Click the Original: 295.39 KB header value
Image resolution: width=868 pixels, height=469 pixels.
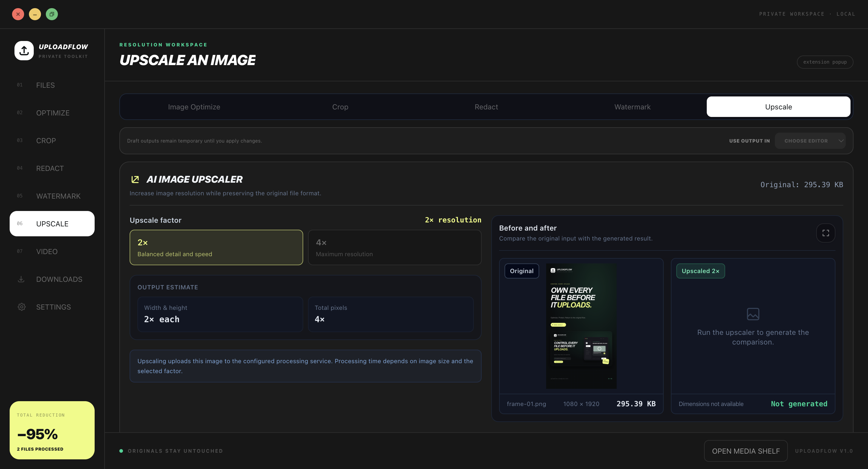coord(802,185)
